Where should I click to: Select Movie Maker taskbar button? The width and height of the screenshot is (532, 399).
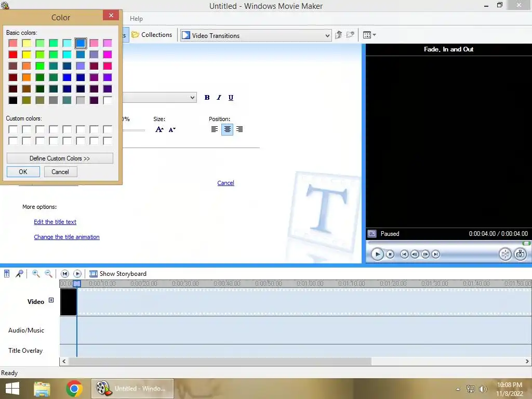[x=132, y=389]
